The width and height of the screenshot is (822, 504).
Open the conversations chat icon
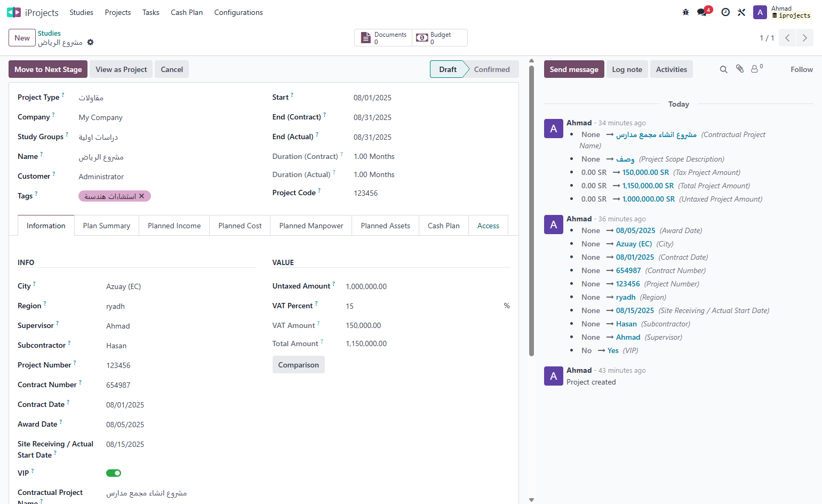(x=703, y=12)
